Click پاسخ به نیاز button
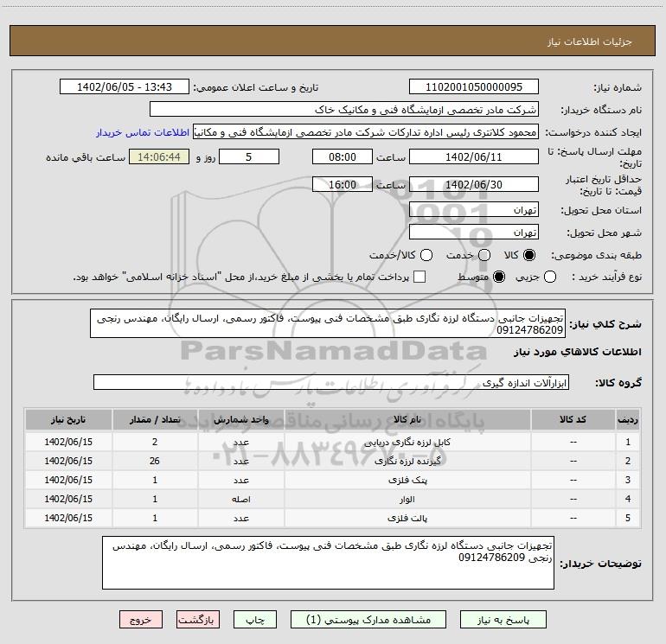Screen dimensions: 666x644 coord(503,620)
